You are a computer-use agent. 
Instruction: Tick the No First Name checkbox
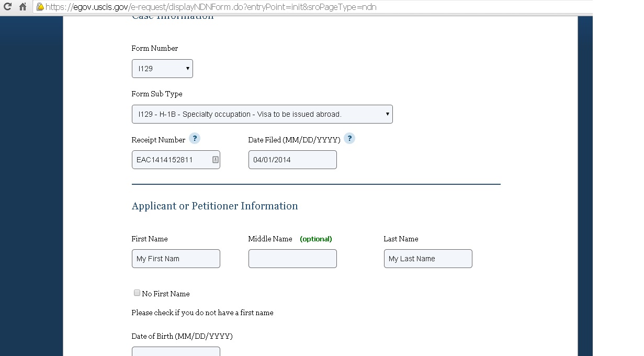click(x=137, y=293)
